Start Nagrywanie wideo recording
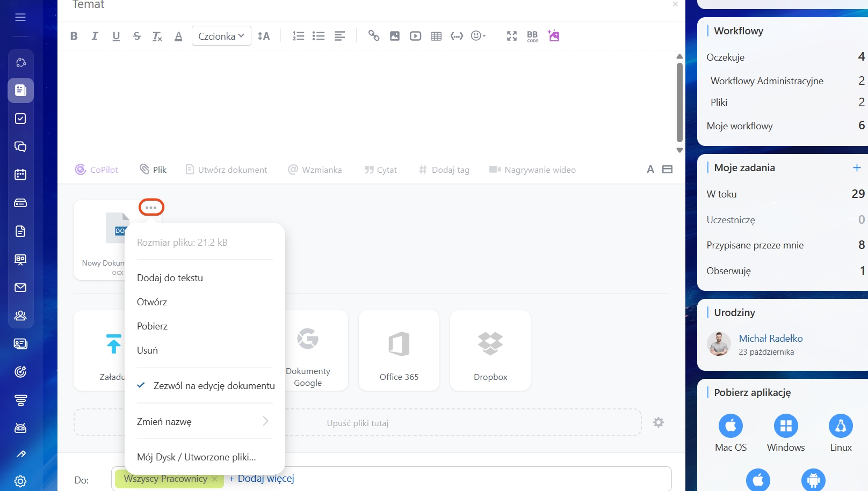Screen dimensions: 868x491 tap(532, 170)
